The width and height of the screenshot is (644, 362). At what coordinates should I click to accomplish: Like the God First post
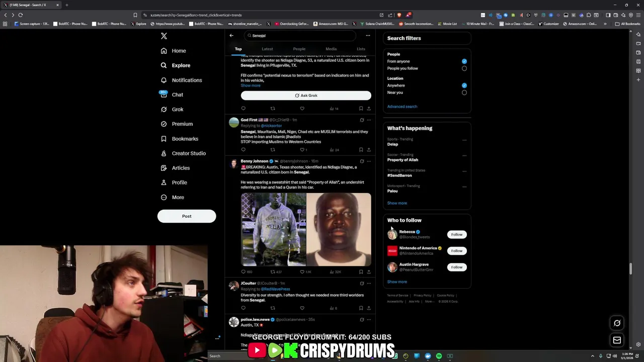(x=302, y=150)
